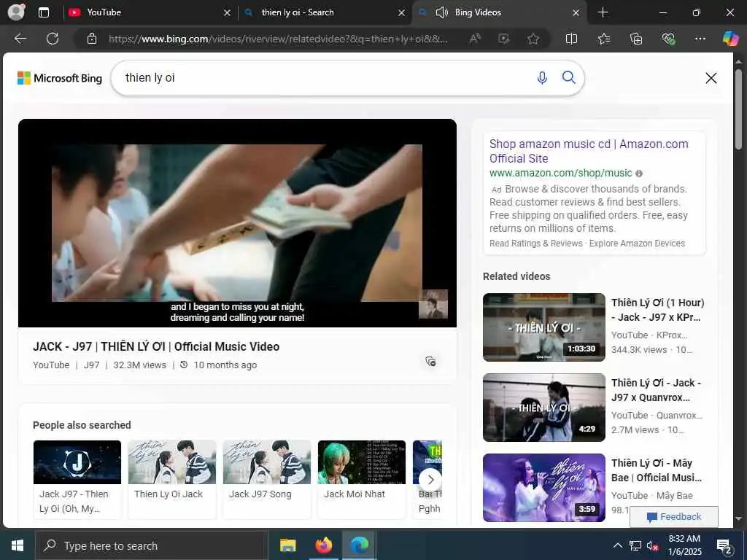The image size is (747, 560).
Task: Select the Thien Ly Oi Jack suggestion card
Action: 172,479
